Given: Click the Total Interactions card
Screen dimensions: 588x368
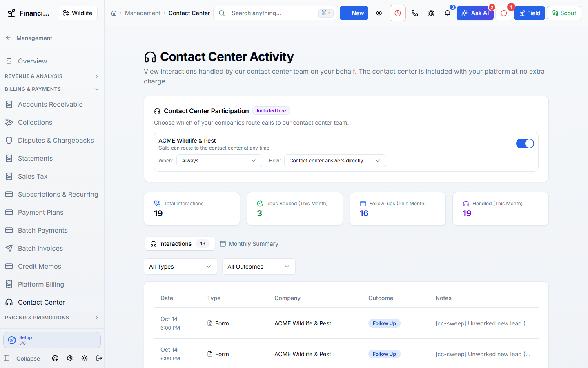Looking at the screenshot, I should [192, 209].
